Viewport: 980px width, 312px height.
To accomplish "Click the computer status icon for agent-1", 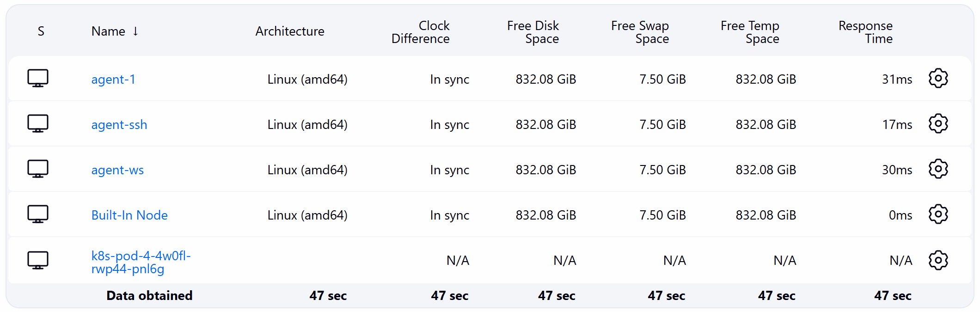I will (38, 79).
